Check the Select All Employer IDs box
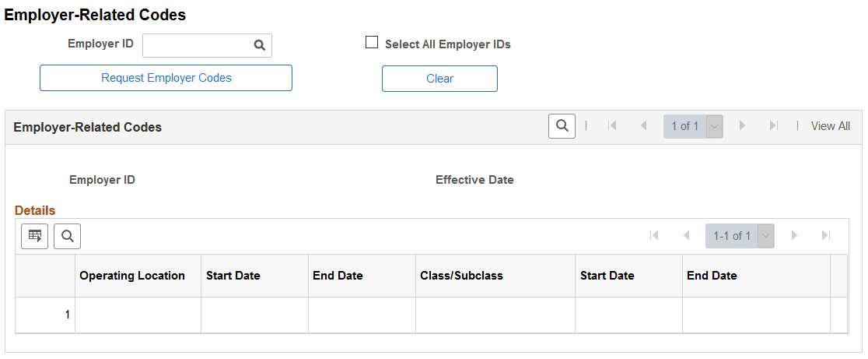The image size is (868, 359). [x=372, y=43]
